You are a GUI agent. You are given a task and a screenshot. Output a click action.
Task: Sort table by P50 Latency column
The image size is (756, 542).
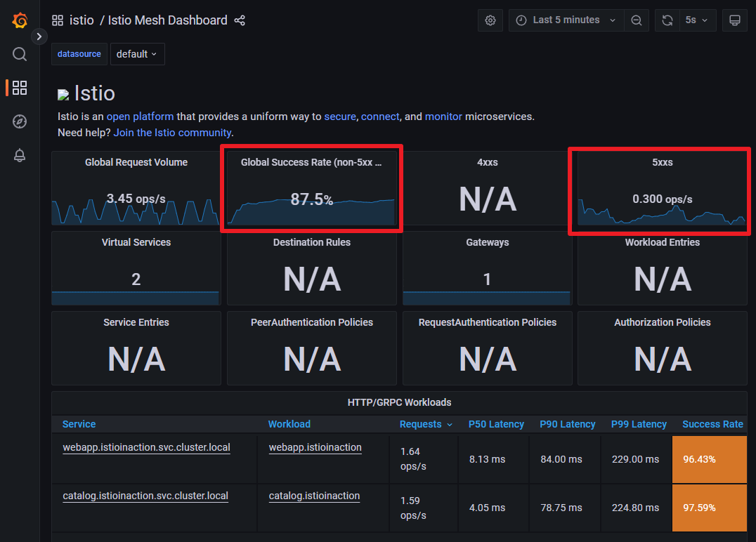[x=496, y=424]
